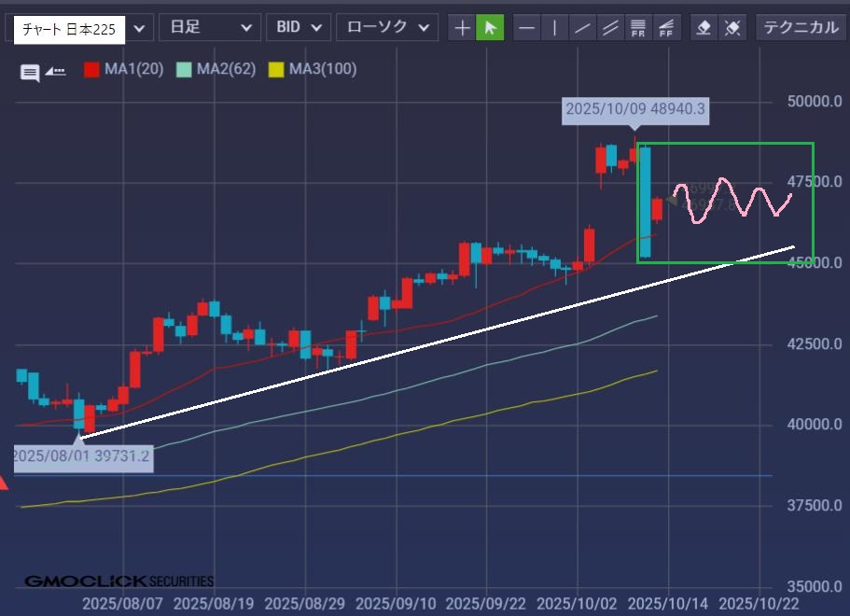Select the crosshair cursor tool

tap(462, 28)
